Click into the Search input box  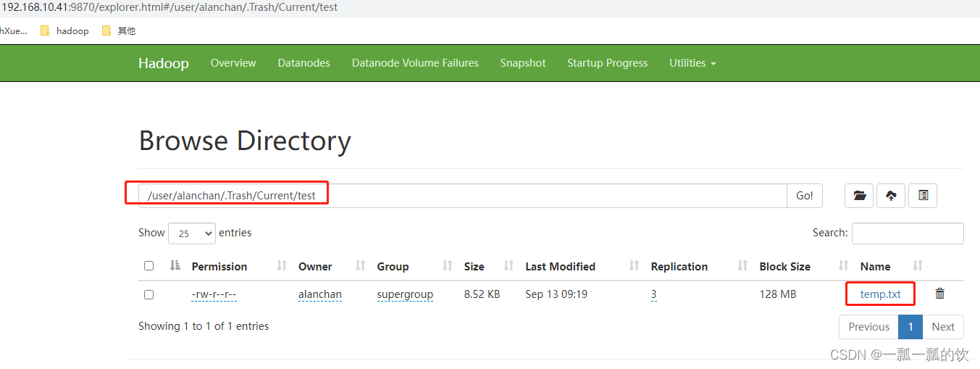click(x=908, y=233)
